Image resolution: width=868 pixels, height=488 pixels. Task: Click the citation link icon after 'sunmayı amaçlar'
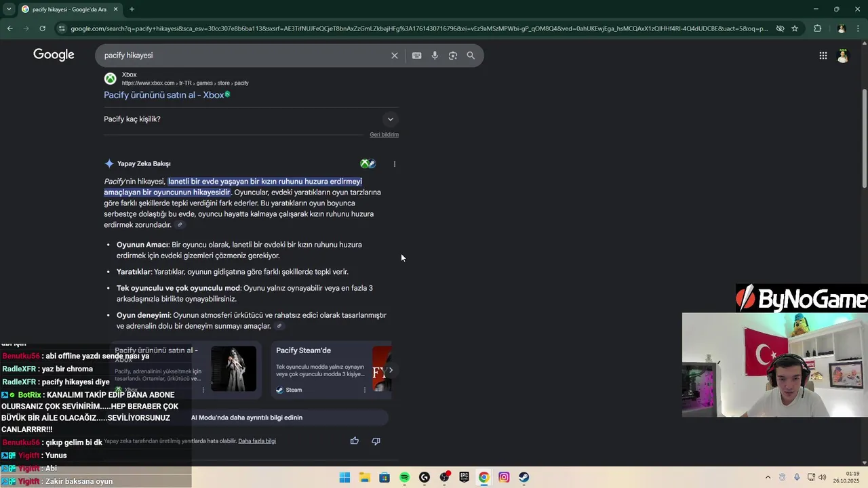(x=279, y=326)
